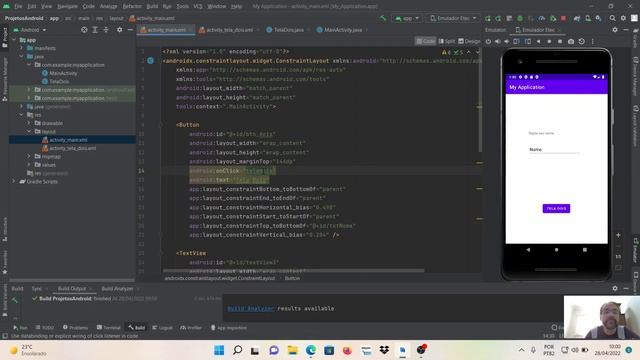This screenshot has height=360, width=640.
Task: Toggle Resource Manager side tab
Action: pyautogui.click(x=4, y=79)
